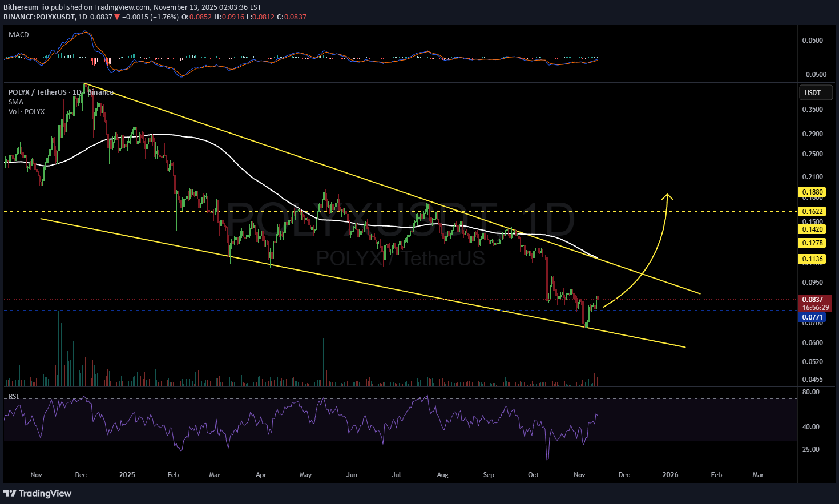839x504 pixels.
Task: Click the 0.1420 yellow price label
Action: [x=812, y=229]
